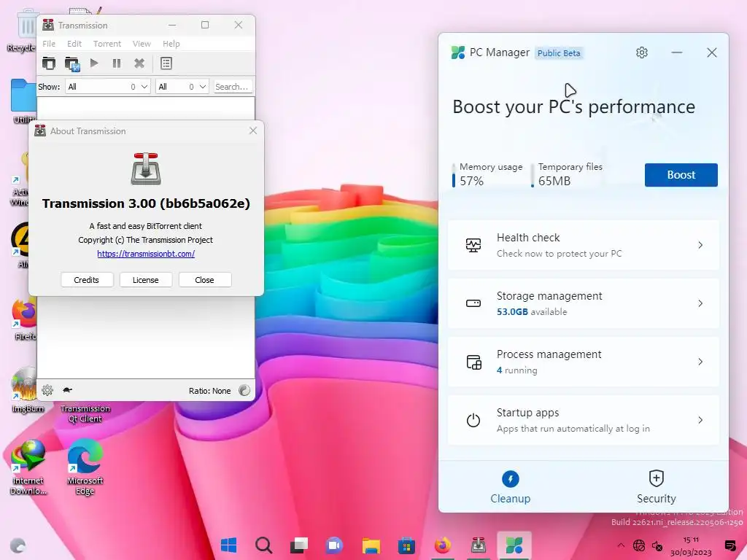747x560 pixels.
Task: Open the clock and date in tray
Action: coord(691,546)
